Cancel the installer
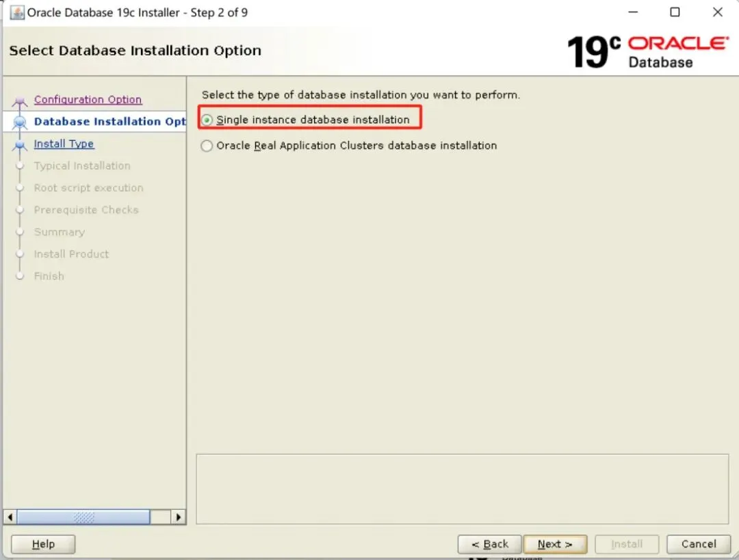The height and width of the screenshot is (560, 739). (699, 544)
